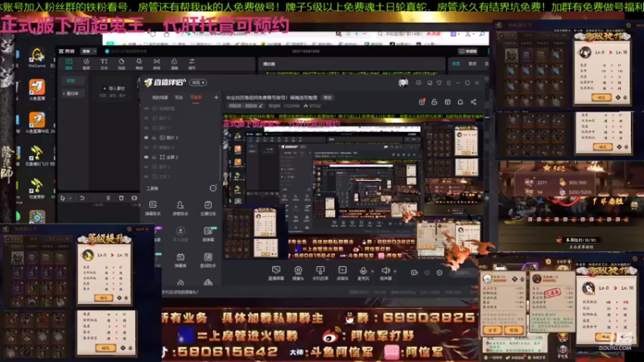This screenshot has height=362, width=644.
Task: Open the 检查更新 desktop shortcut
Action: tap(37, 189)
